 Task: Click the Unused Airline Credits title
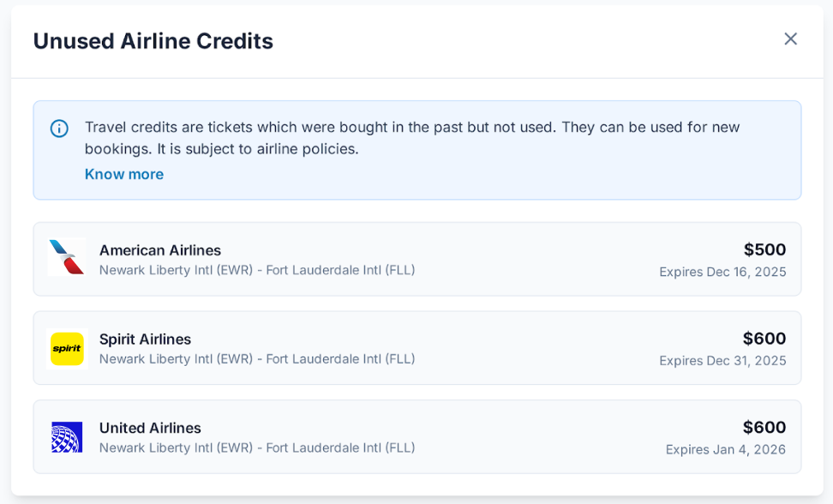(x=153, y=40)
